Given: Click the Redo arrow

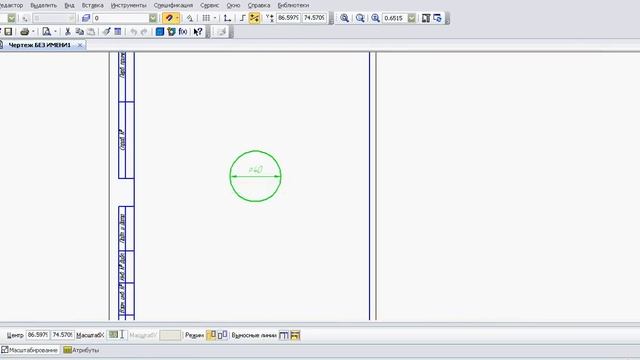Looking at the screenshot, I should (x=144, y=31).
